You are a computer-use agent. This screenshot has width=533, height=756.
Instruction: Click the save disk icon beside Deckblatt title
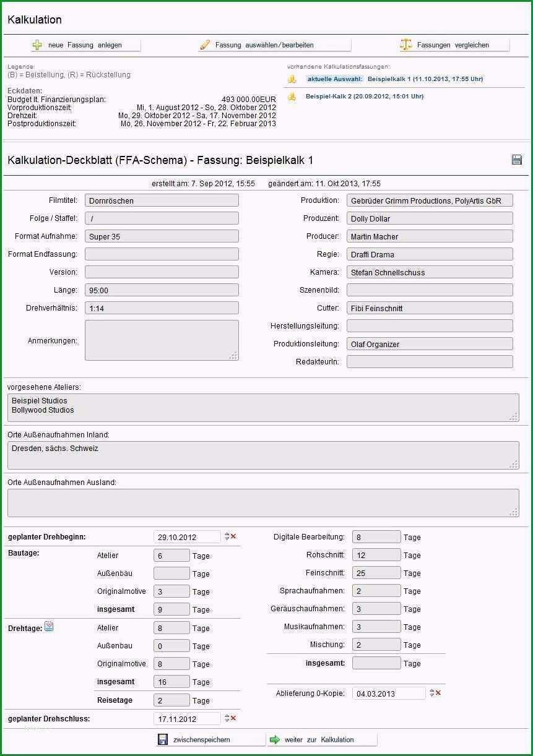click(517, 160)
